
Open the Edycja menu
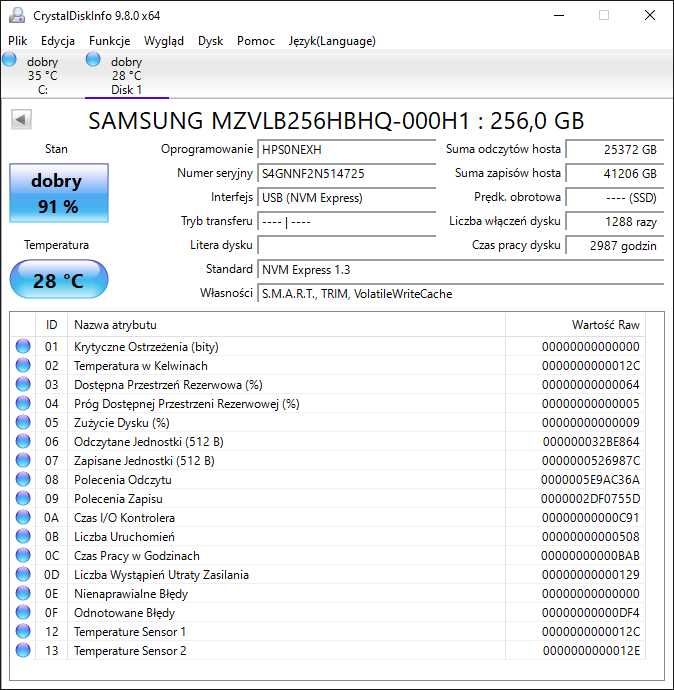(x=58, y=41)
